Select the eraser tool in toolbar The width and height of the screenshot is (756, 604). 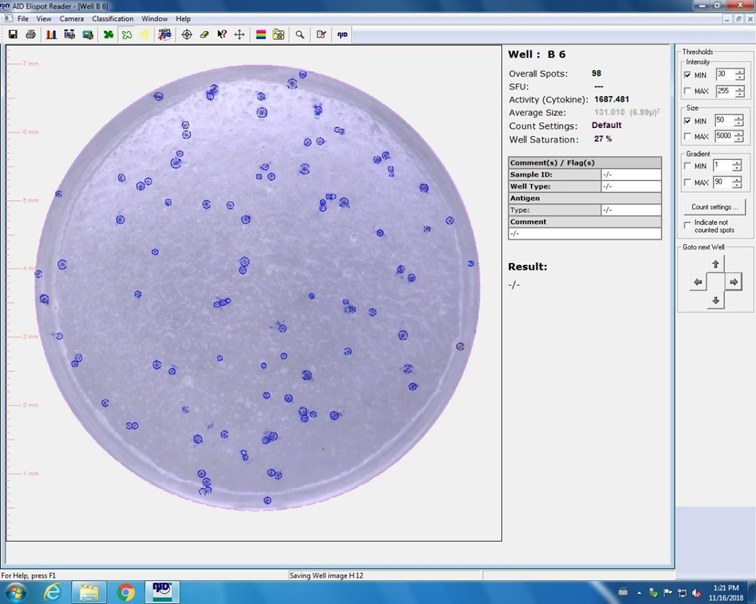point(204,34)
